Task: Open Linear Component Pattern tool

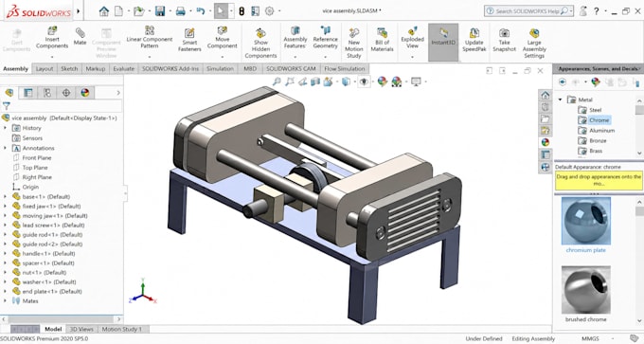Action: (149, 38)
